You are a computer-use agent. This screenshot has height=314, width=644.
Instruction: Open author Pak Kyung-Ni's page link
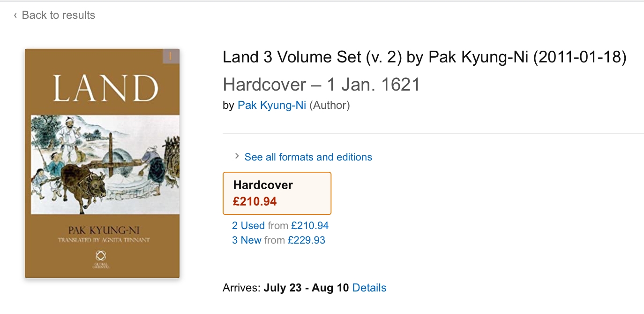coord(272,105)
